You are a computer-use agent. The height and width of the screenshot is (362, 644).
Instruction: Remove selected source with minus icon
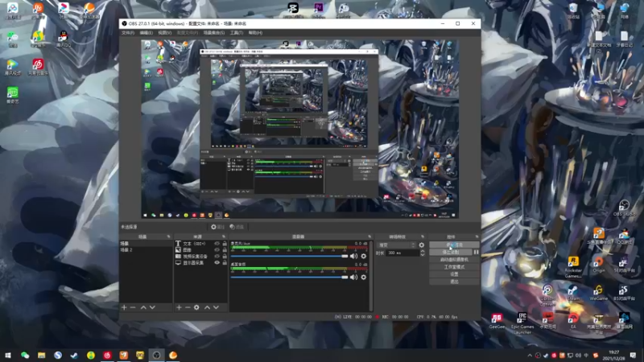188,307
